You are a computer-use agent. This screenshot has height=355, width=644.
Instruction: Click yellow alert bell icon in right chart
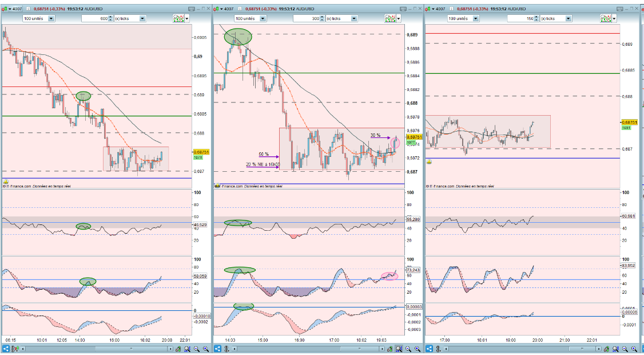pos(429,162)
